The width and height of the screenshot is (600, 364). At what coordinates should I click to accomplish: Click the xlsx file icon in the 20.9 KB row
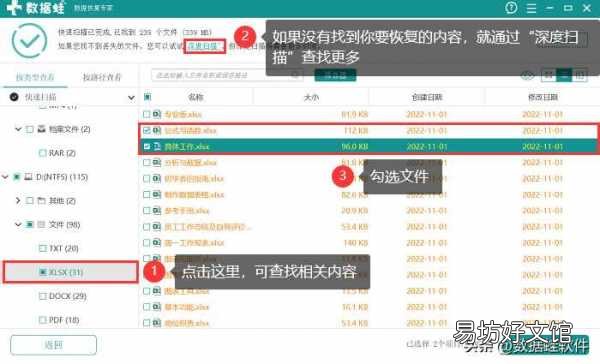coord(157,211)
